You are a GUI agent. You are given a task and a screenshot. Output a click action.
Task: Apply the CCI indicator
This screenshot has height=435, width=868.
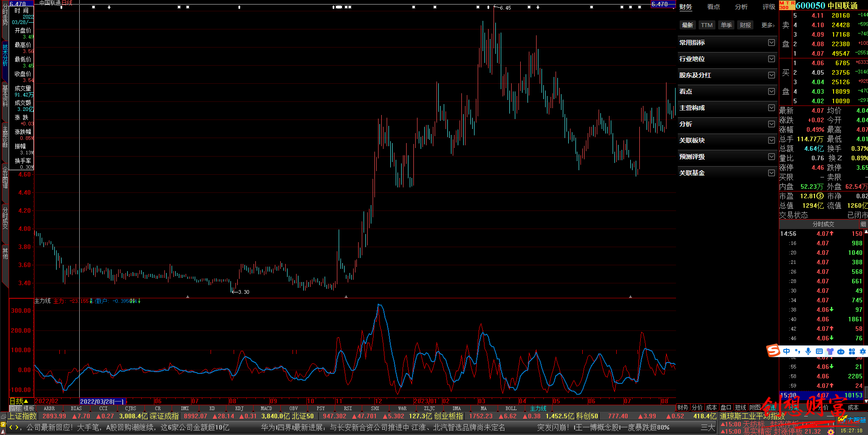(103, 408)
